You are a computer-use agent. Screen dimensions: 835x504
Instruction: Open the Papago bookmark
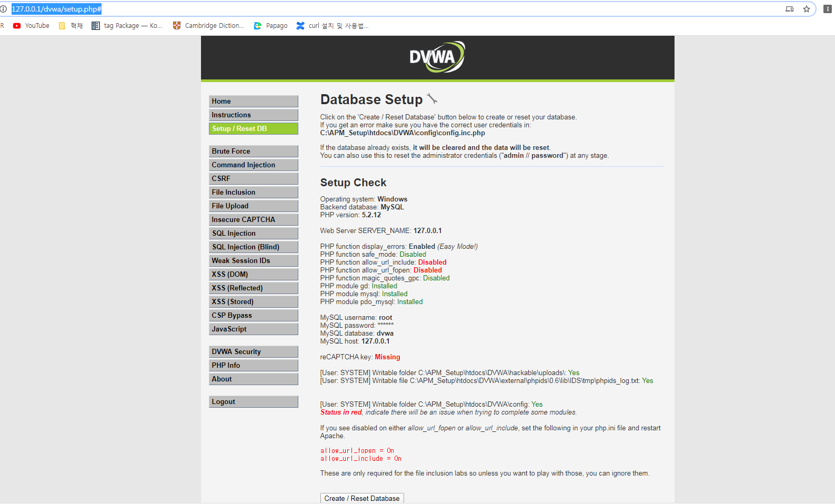click(270, 25)
